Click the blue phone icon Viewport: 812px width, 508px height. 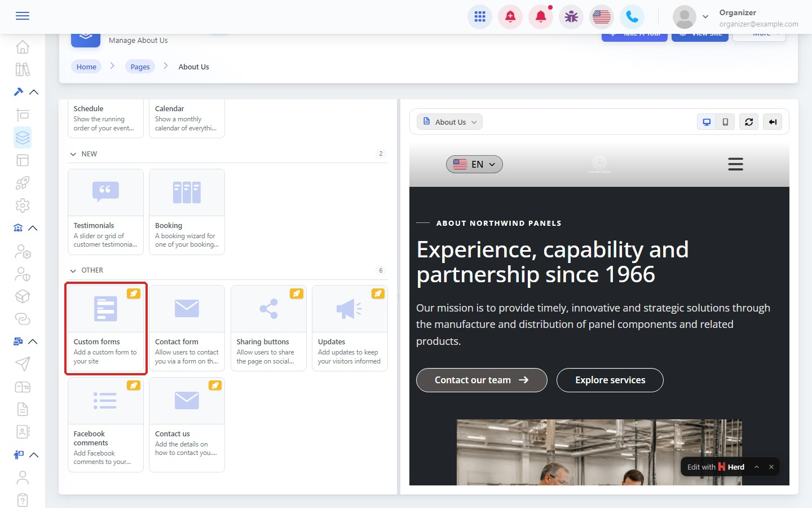click(632, 17)
